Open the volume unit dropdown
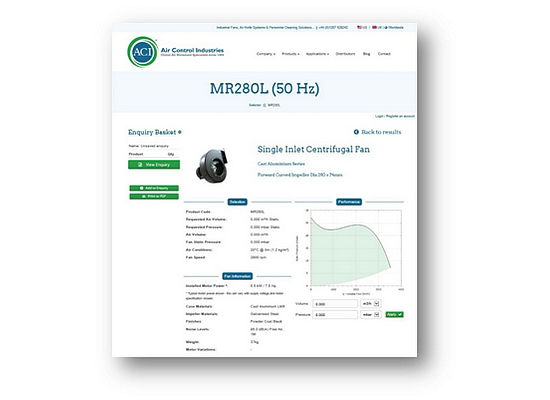The width and height of the screenshot is (550, 400). (371, 304)
